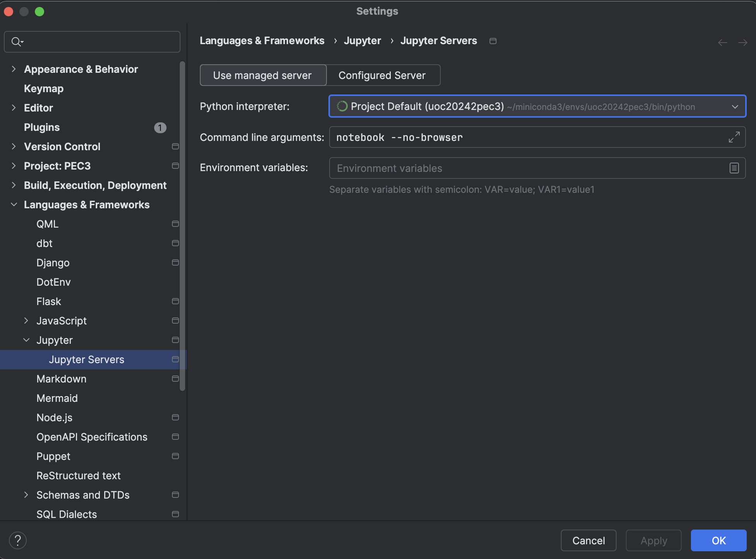Click the project icon beside Flask
Image resolution: width=756 pixels, height=559 pixels.
175,301
